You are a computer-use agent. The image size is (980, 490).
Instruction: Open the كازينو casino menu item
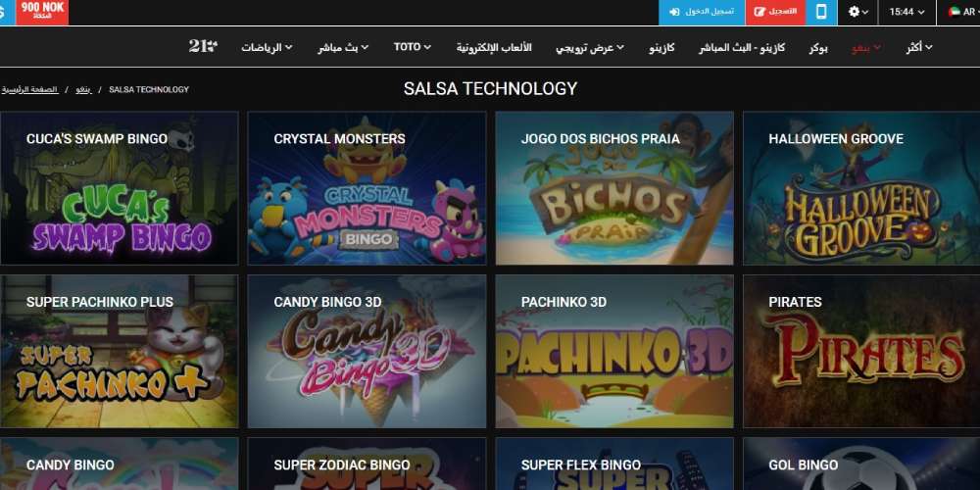[x=661, y=47]
